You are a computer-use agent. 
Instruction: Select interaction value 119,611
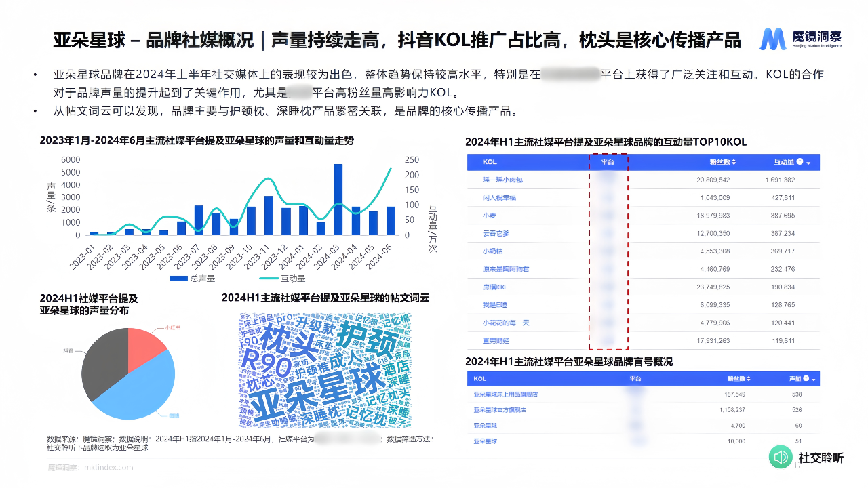point(783,340)
